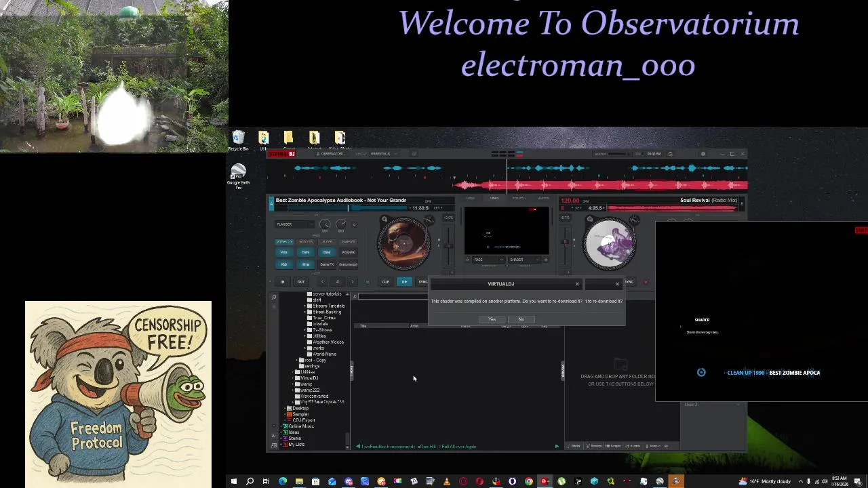The width and height of the screenshot is (868, 488).
Task: Activate the Stems FX pad
Action: point(327,264)
